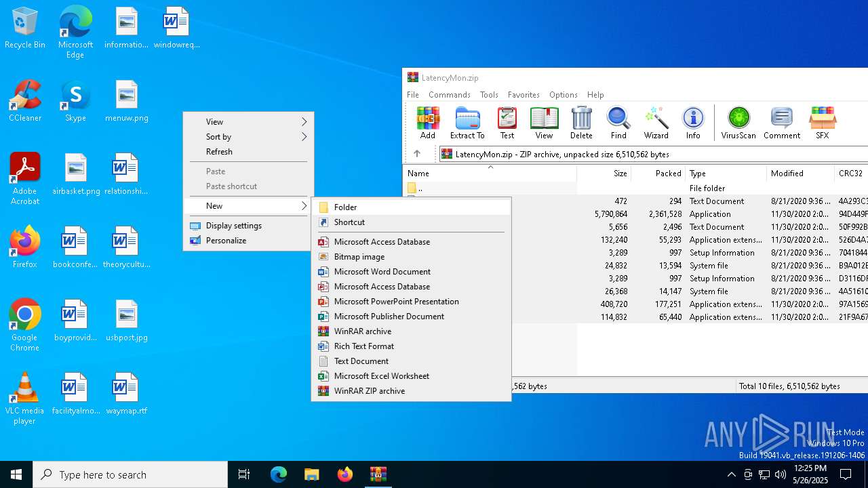Create a new Folder

tap(411, 207)
